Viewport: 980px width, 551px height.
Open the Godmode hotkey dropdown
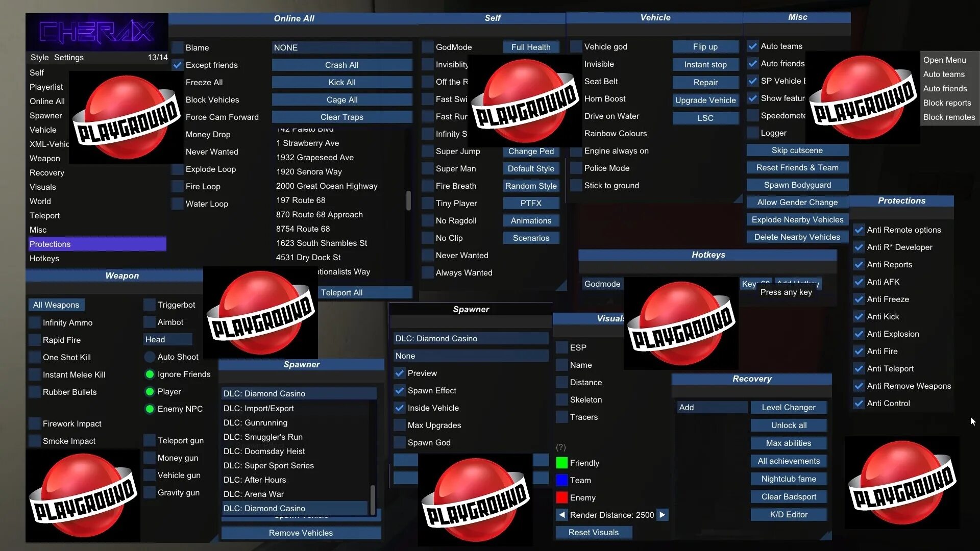coord(602,284)
